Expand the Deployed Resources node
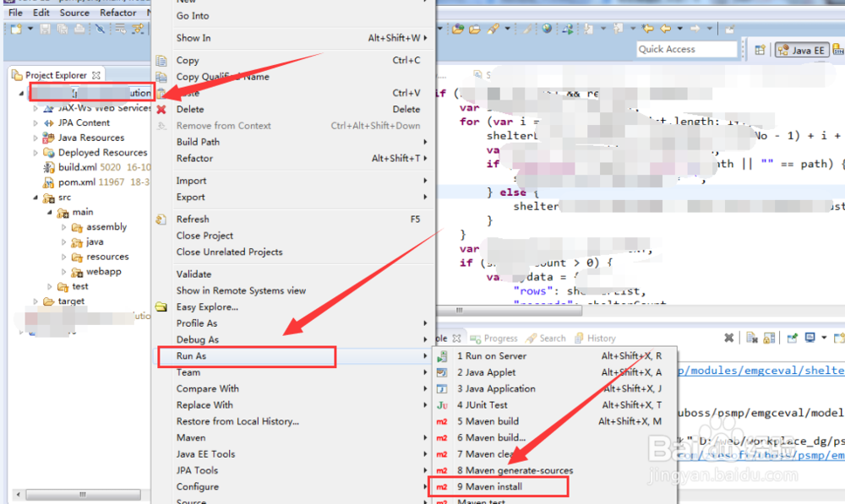The width and height of the screenshot is (845, 504). click(x=35, y=153)
